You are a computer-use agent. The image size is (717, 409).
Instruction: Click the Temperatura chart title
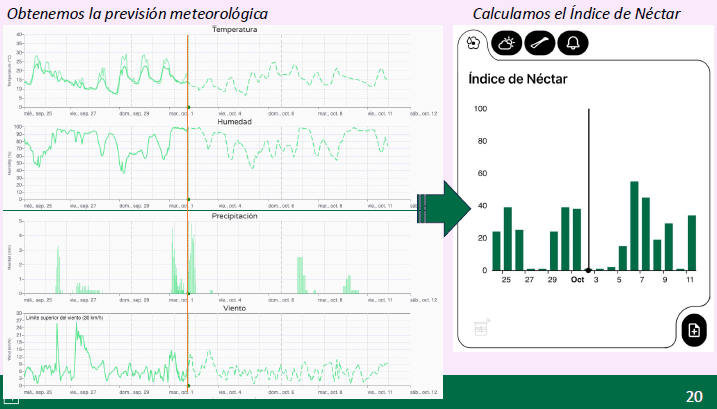[235, 30]
